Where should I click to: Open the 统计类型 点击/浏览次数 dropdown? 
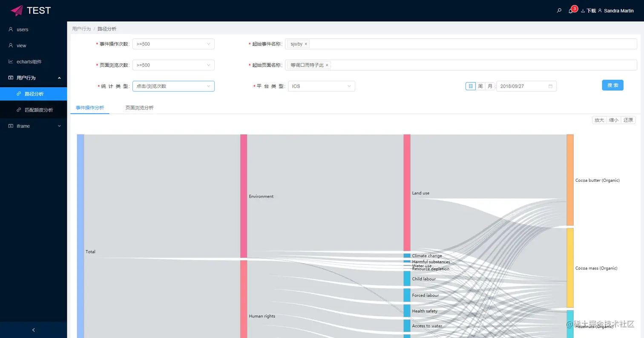point(173,86)
